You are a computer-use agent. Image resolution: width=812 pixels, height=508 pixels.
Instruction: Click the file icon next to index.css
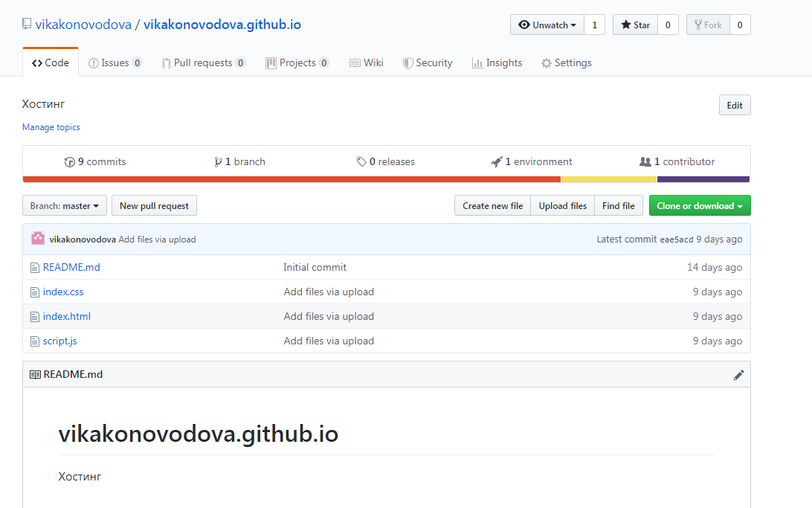(x=35, y=292)
